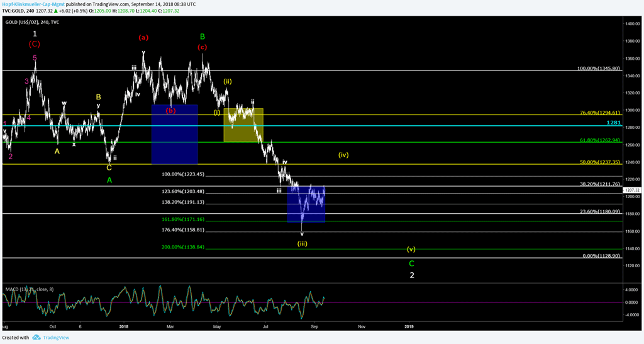644x344 pixels.
Task: Open the Hopf-Klinkmueller-Cap-Mgmt author link
Action: [x=33, y=4]
